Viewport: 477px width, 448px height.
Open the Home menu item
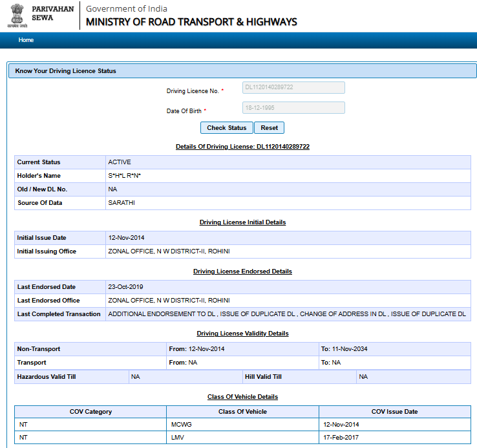point(26,40)
